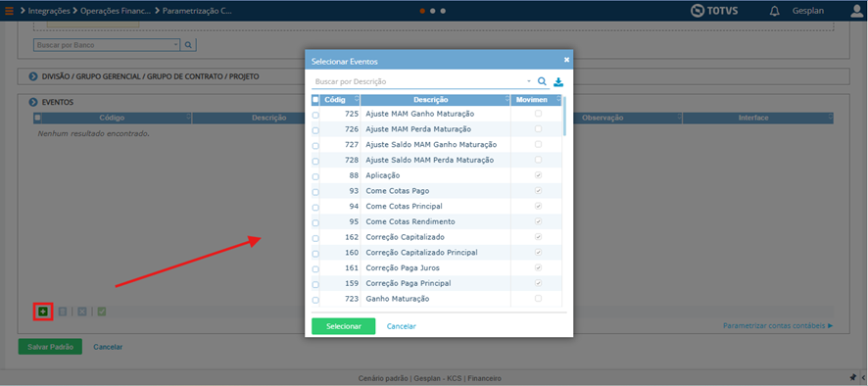
Task: Open the Operações Financ... breadcrumb
Action: (x=117, y=11)
